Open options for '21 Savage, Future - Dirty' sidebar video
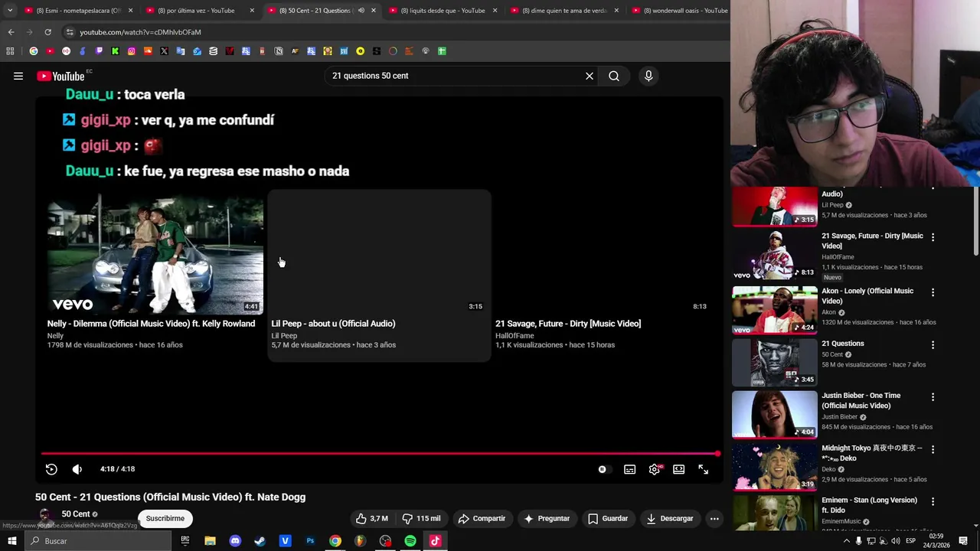The image size is (980, 551). click(933, 237)
